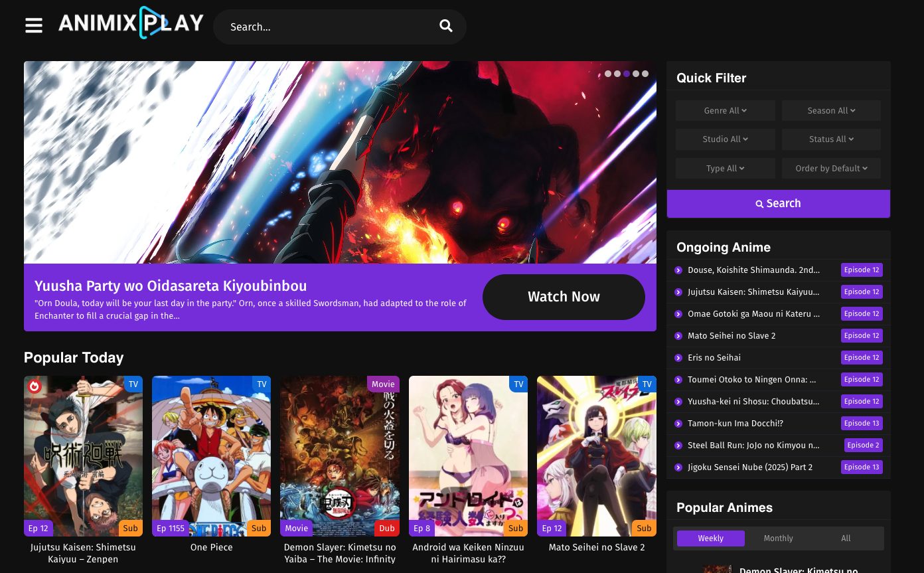Open the Genre All dropdown

pos(725,110)
